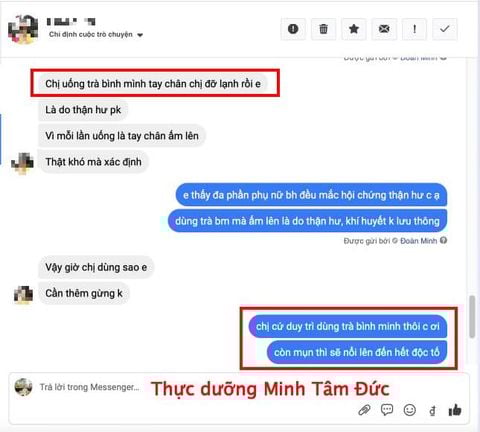The width and height of the screenshot is (480, 432).
Task: Click help icon next to Đoàn Minh
Action: (x=443, y=240)
